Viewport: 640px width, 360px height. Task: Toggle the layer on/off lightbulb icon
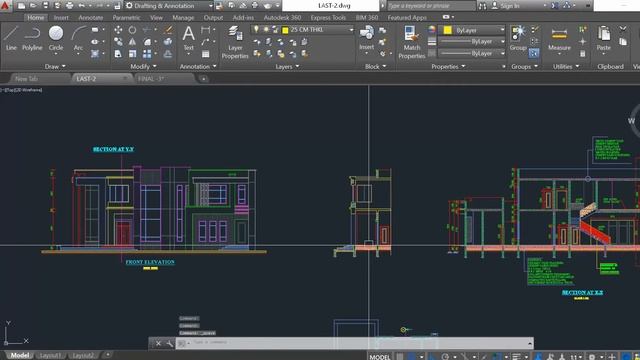coord(256,29)
